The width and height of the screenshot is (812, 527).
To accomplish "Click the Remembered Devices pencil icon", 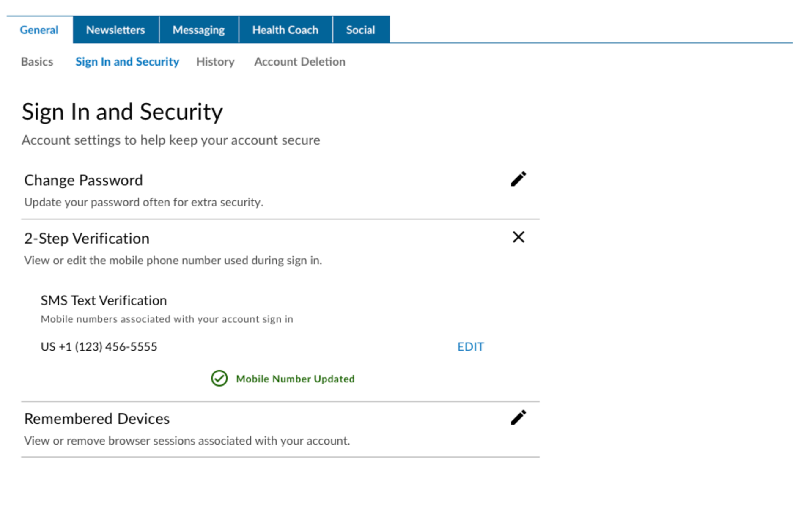I will pos(518,417).
